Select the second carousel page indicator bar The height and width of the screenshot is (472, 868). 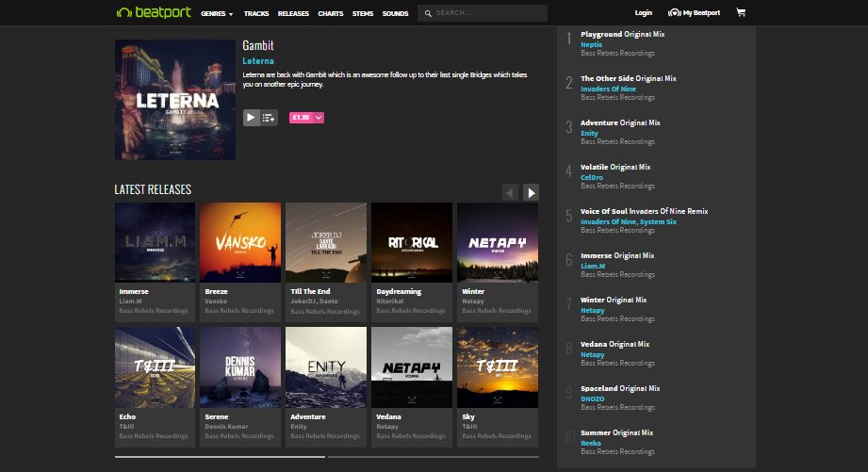click(434, 457)
